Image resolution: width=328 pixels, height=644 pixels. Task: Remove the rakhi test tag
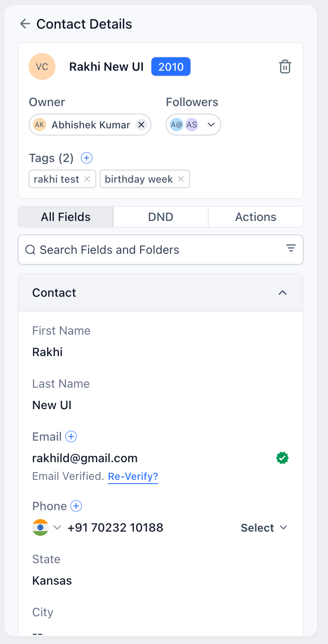[x=87, y=179]
